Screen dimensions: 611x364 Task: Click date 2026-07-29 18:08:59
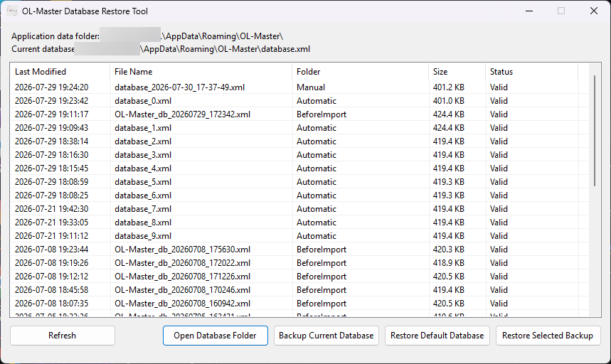[x=51, y=182]
